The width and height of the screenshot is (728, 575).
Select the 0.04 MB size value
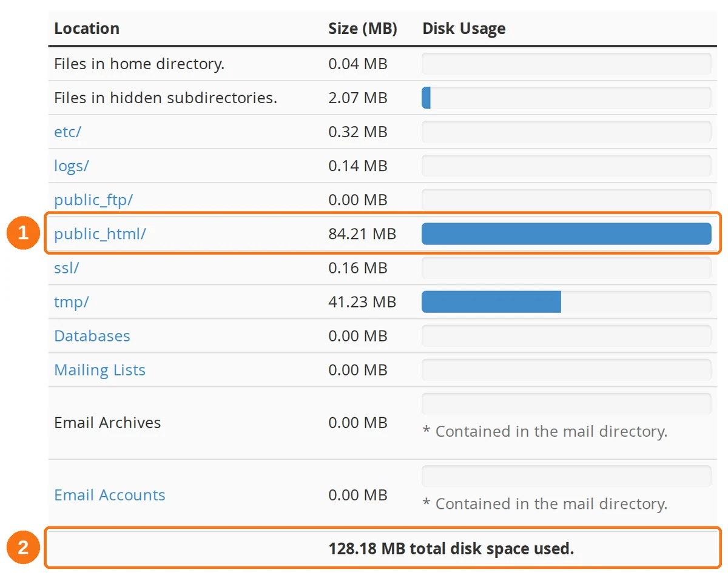(358, 64)
